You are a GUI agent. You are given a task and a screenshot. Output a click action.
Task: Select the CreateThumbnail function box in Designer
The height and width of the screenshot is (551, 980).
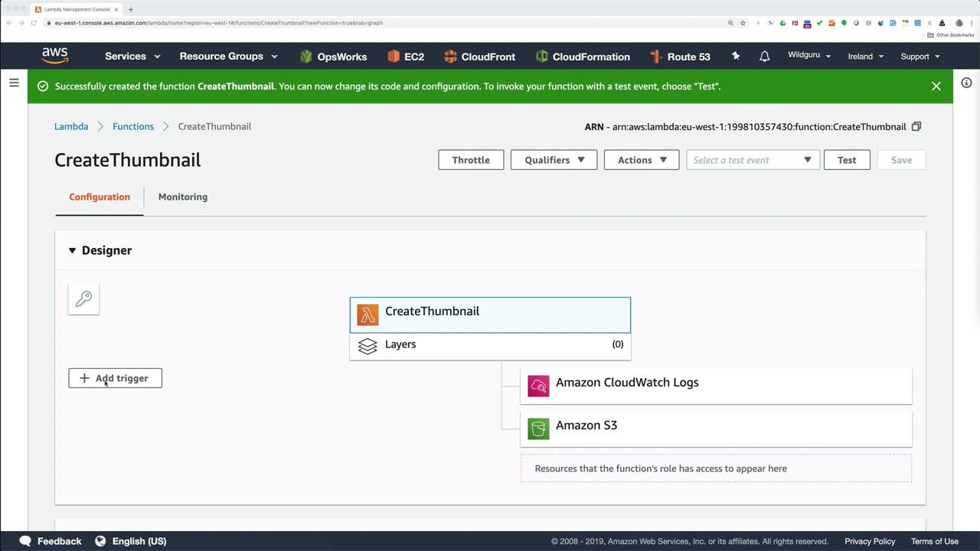tap(490, 315)
